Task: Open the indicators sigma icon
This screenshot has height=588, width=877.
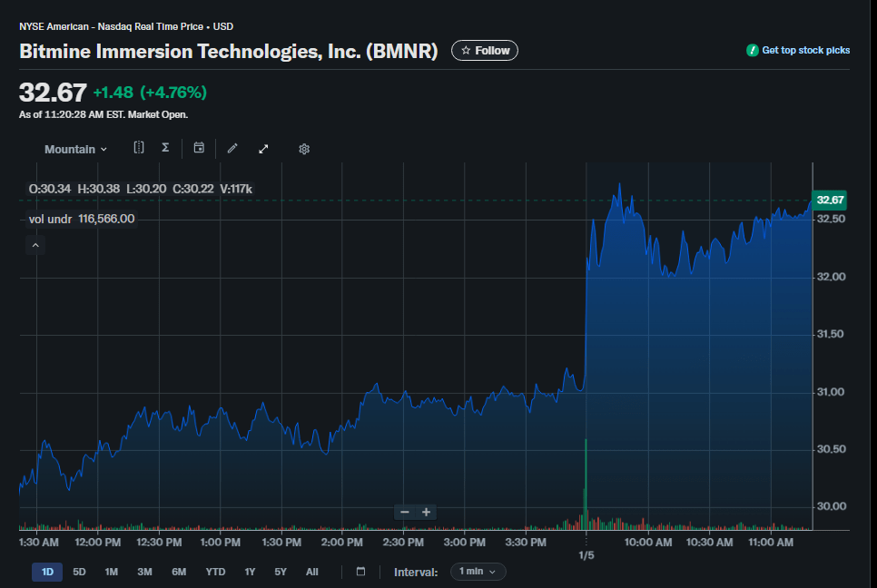Action: [165, 148]
